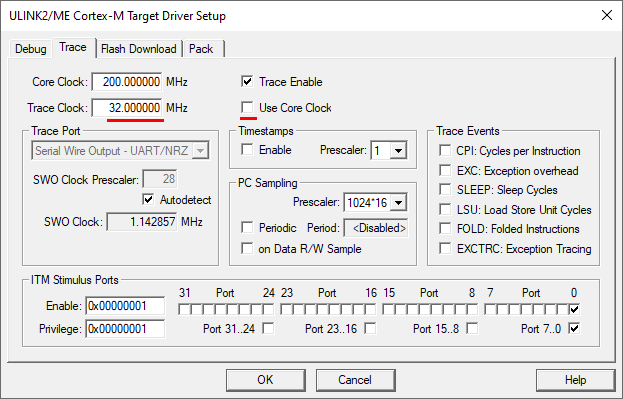Image resolution: width=623 pixels, height=399 pixels.
Task: Uncheck the Port 7..0 privilege checkbox
Action: point(574,328)
